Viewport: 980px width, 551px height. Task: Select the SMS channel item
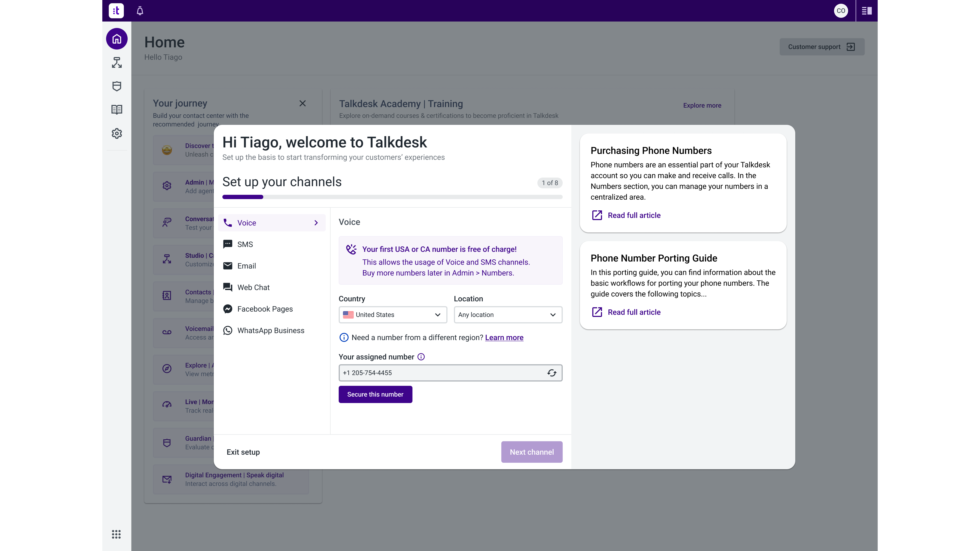(x=245, y=245)
